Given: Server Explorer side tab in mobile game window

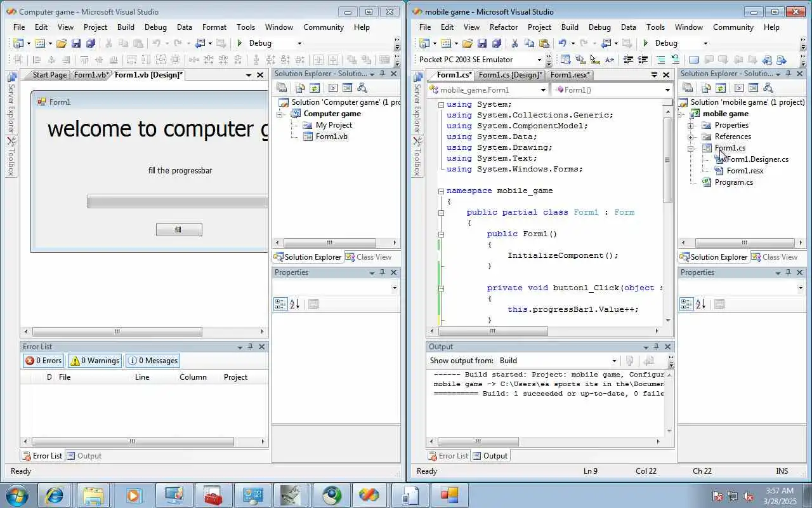Looking at the screenshot, I should coord(417,102).
